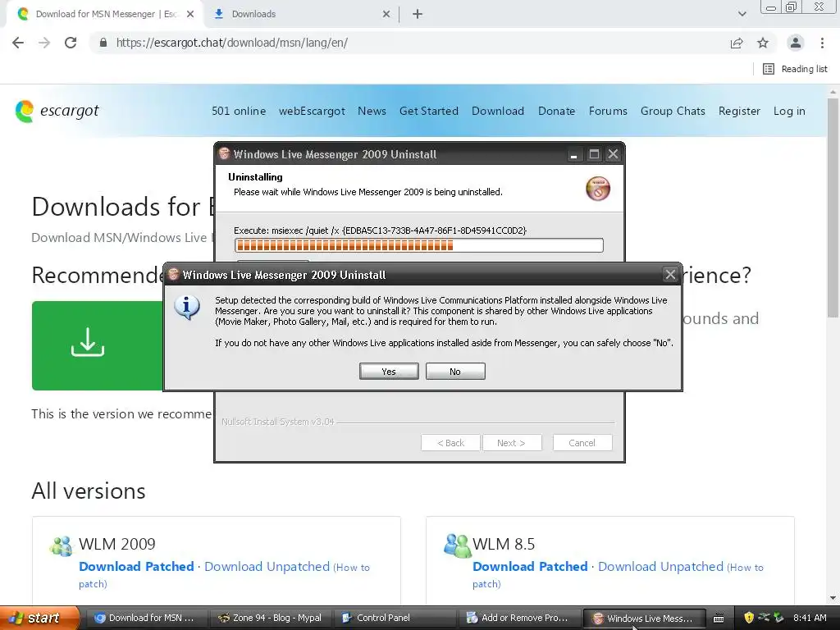This screenshot has width=840, height=630.
Task: Open the Get Started nav link
Action: pos(428,111)
